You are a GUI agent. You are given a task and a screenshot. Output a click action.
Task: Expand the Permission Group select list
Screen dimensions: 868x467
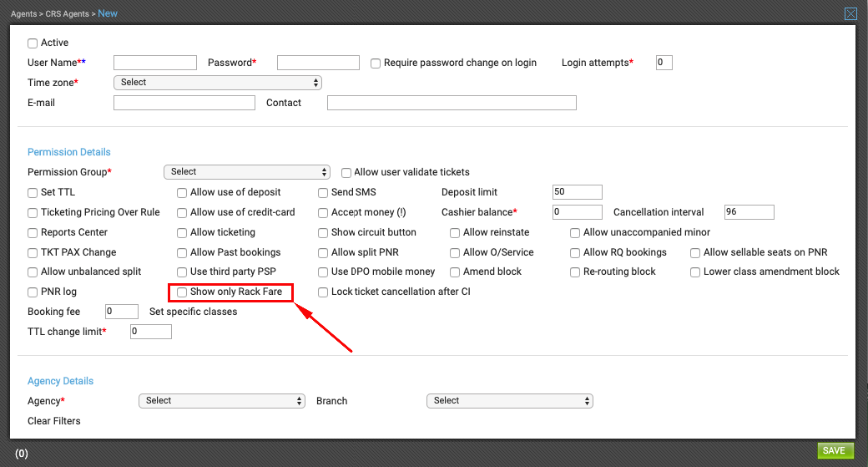click(x=247, y=172)
